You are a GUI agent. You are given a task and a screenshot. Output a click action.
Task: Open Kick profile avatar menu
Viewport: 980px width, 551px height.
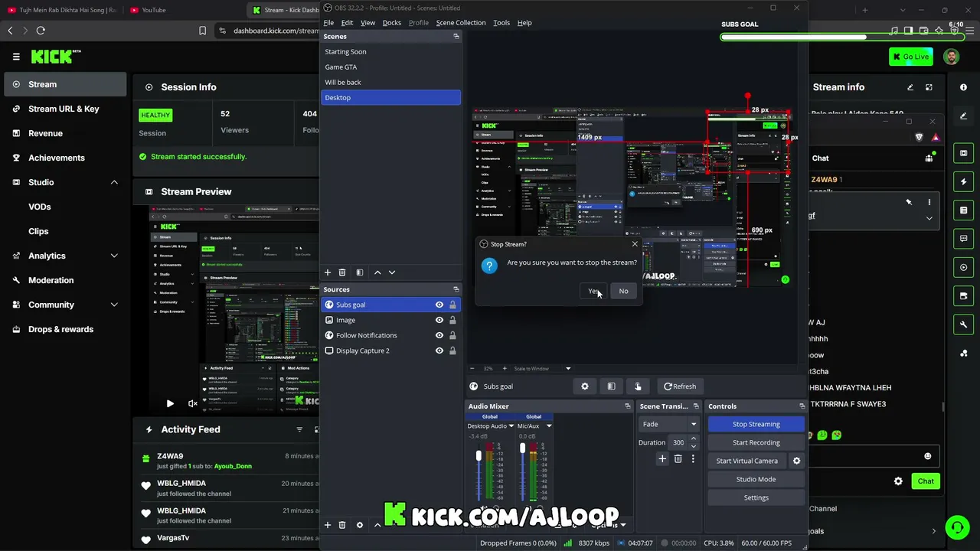[951, 57]
